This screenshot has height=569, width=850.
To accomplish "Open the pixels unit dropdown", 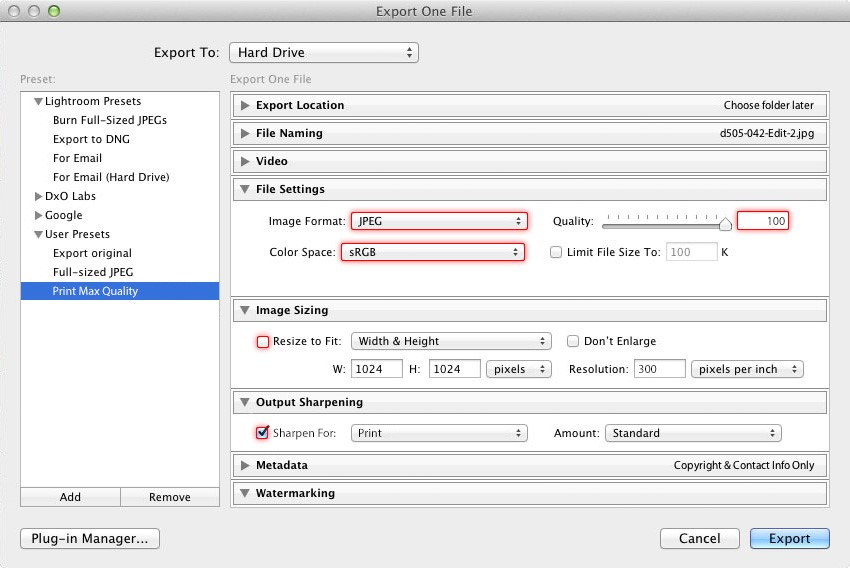I will point(519,369).
